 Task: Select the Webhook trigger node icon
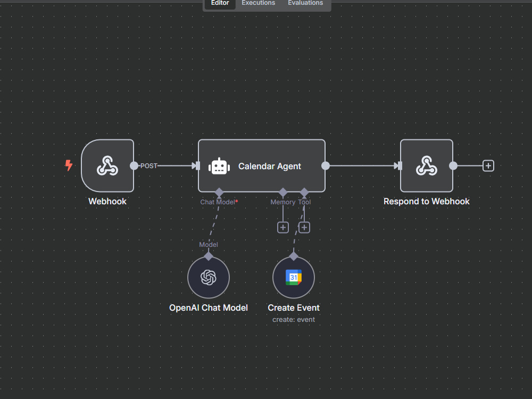pyautogui.click(x=107, y=165)
